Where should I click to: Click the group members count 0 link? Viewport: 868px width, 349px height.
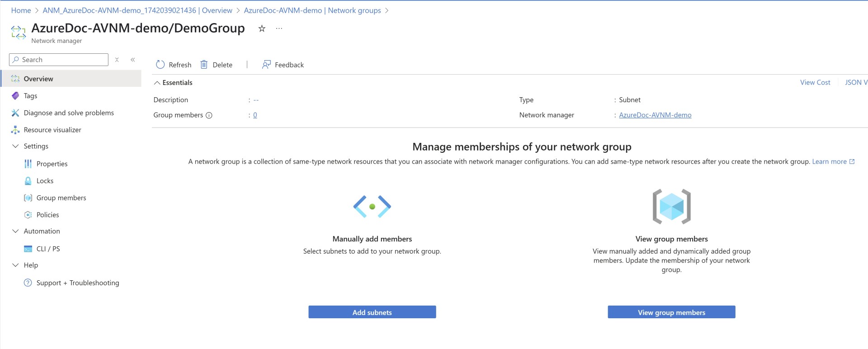click(255, 115)
